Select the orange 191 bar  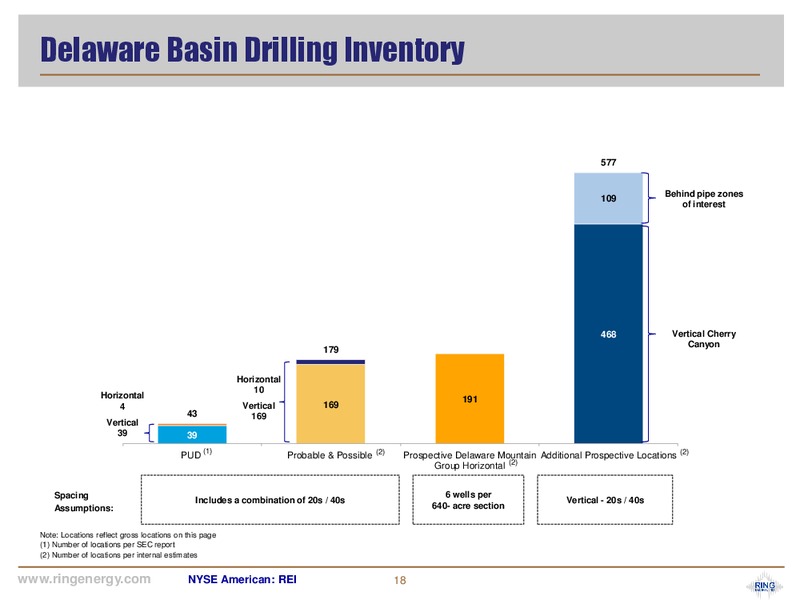pos(469,398)
